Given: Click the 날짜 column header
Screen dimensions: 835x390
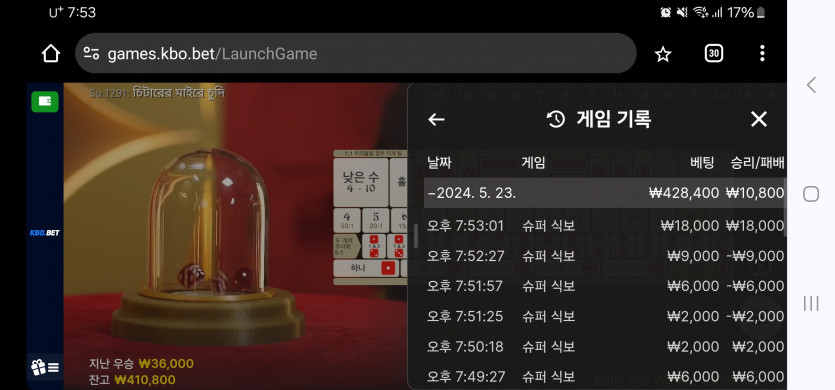Looking at the screenshot, I should pyautogui.click(x=439, y=163).
